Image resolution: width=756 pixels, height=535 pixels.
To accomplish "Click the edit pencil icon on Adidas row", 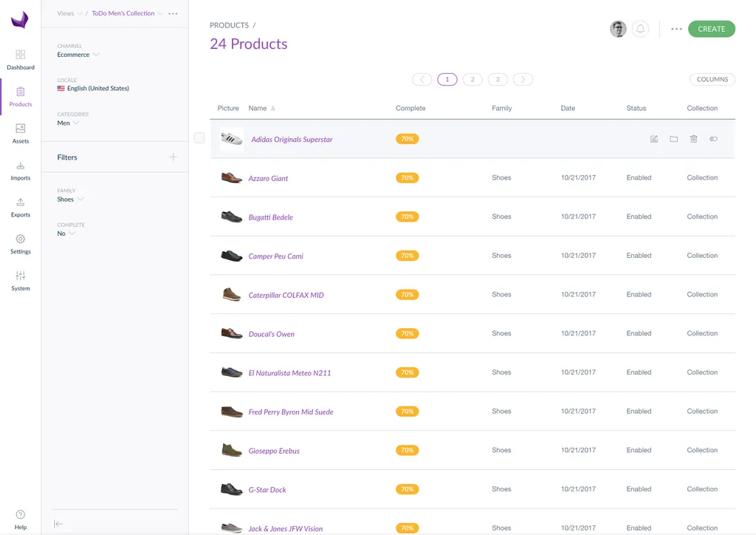I will tap(653, 139).
